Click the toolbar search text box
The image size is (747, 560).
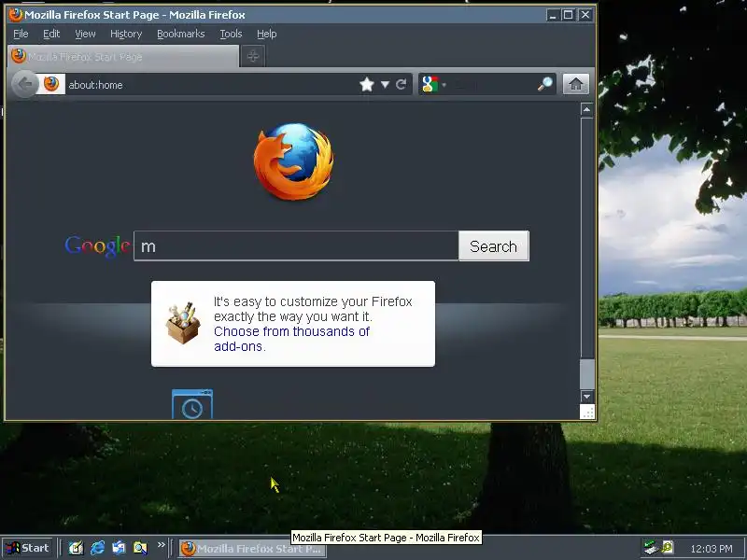point(492,85)
